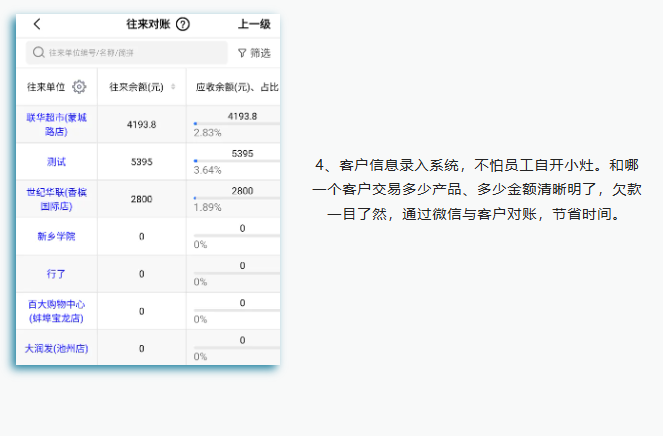
Task: Open customer 联华超市(蒙城路店)
Action: click(56, 124)
